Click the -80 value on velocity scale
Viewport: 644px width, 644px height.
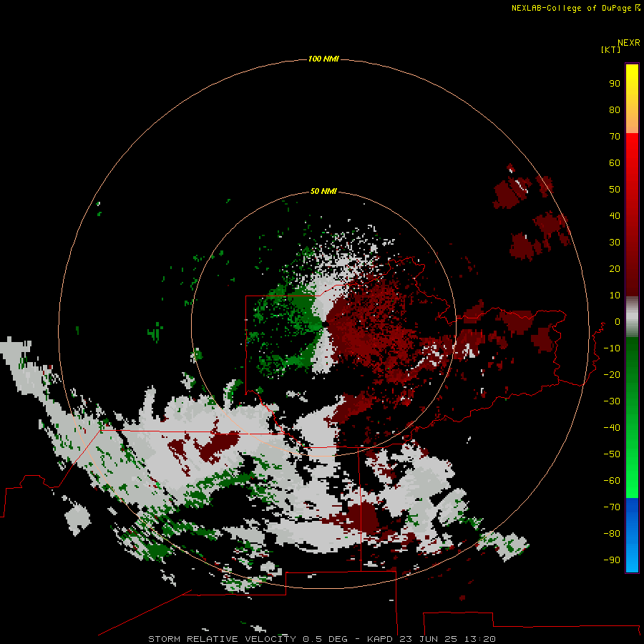click(x=612, y=534)
